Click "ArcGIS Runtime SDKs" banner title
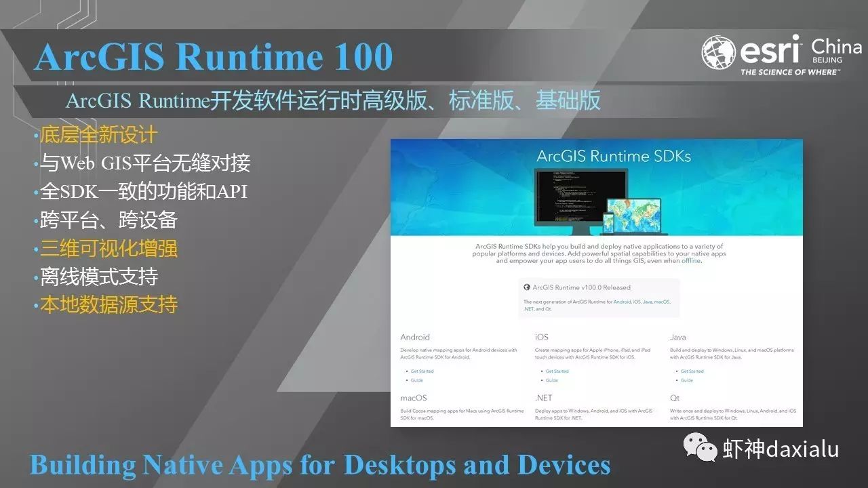Image resolution: width=868 pixels, height=488 pixels. (x=614, y=156)
